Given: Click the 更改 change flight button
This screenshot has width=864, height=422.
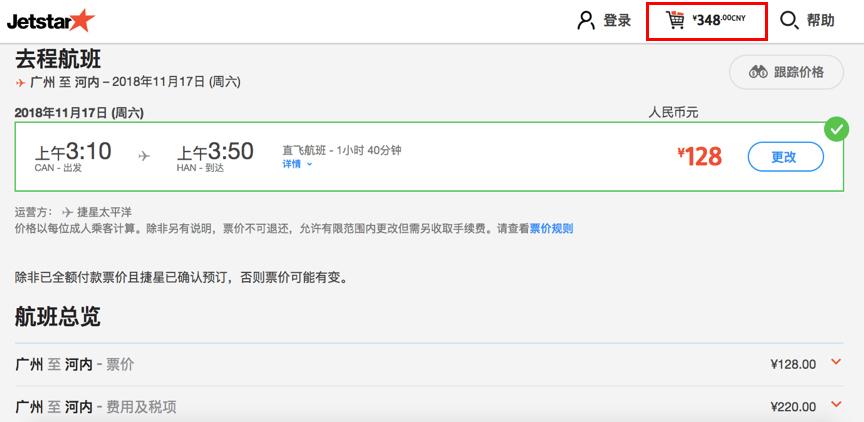Looking at the screenshot, I should [786, 157].
